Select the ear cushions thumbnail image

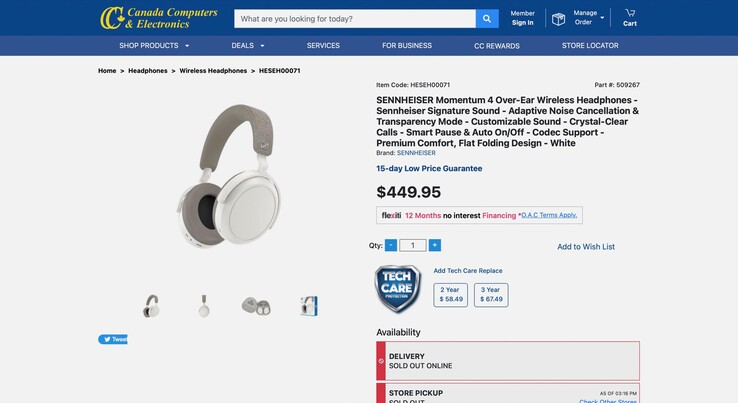click(256, 306)
